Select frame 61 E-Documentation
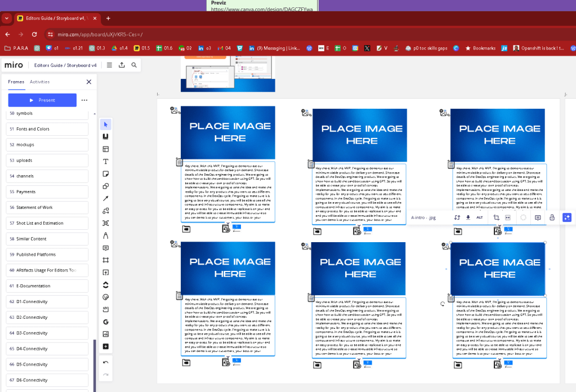This screenshot has height=392, width=576. (47, 286)
